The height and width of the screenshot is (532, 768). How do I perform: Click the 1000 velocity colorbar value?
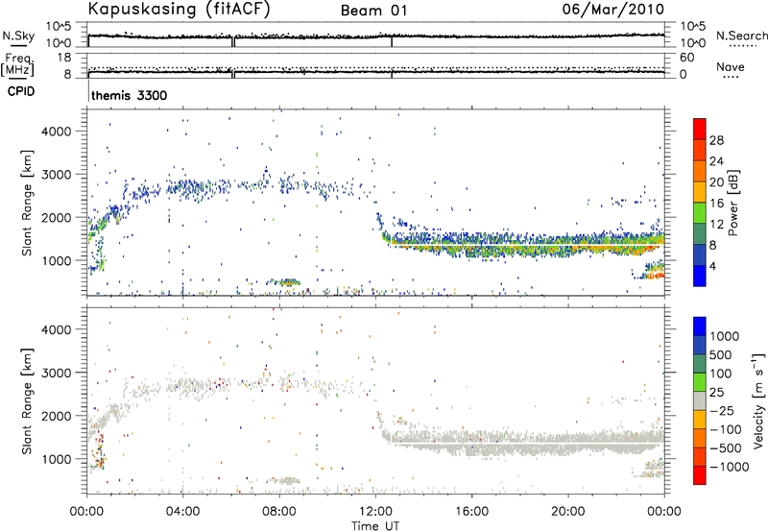click(725, 336)
